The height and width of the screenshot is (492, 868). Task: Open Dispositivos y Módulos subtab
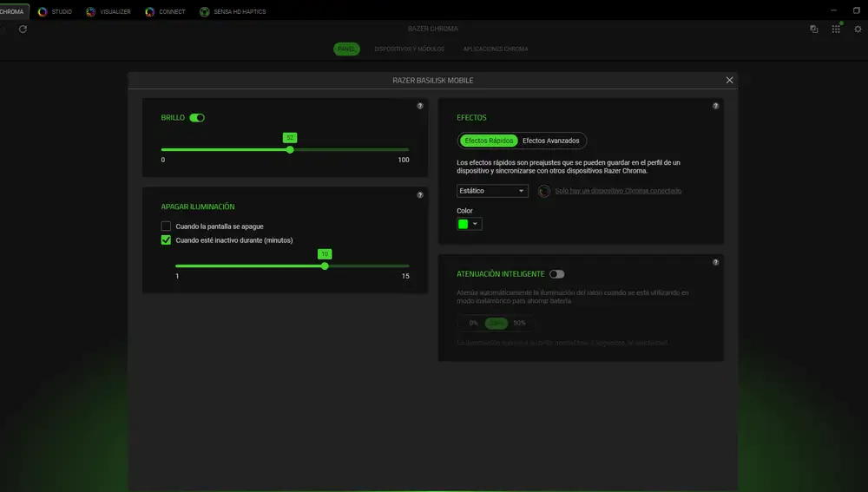point(409,49)
